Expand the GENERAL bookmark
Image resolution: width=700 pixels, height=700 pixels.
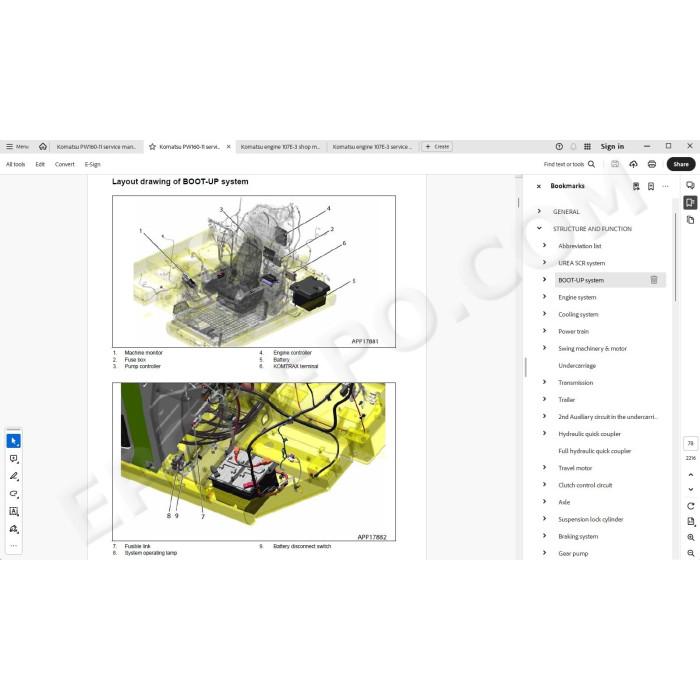pyautogui.click(x=539, y=211)
